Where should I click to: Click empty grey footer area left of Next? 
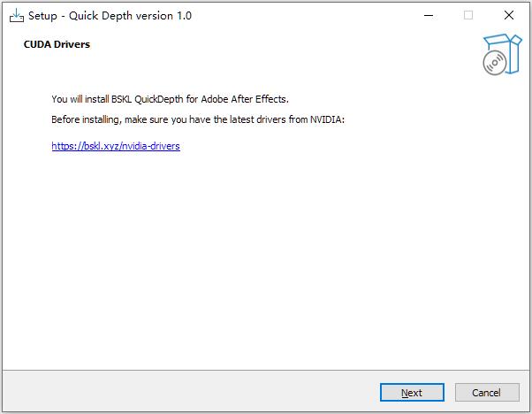[x=190, y=392]
